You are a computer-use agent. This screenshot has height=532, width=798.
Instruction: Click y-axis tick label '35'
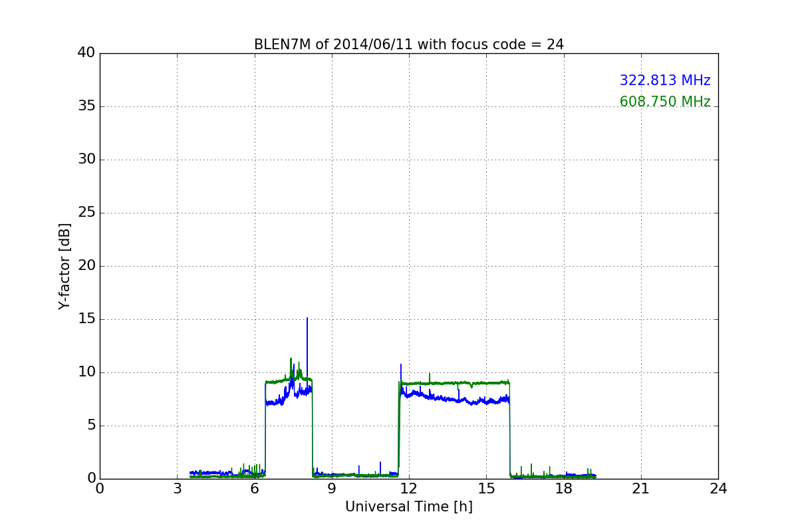pos(86,106)
